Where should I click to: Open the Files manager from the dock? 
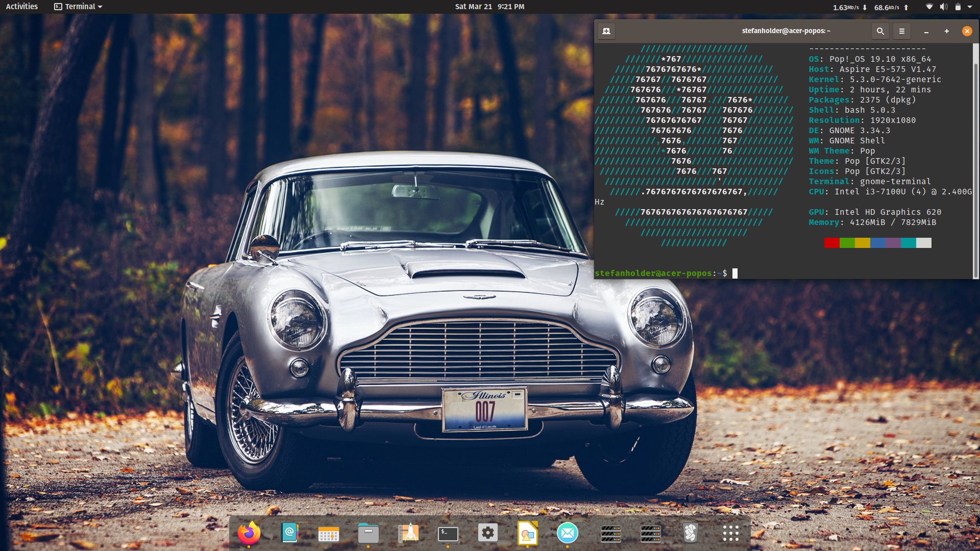pos(369,533)
